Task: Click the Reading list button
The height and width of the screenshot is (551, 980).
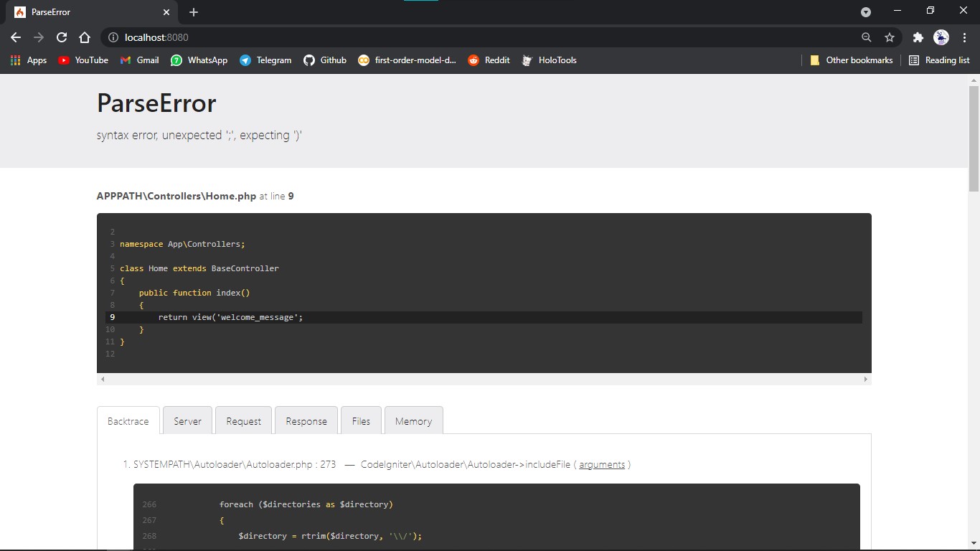Action: pos(939,60)
